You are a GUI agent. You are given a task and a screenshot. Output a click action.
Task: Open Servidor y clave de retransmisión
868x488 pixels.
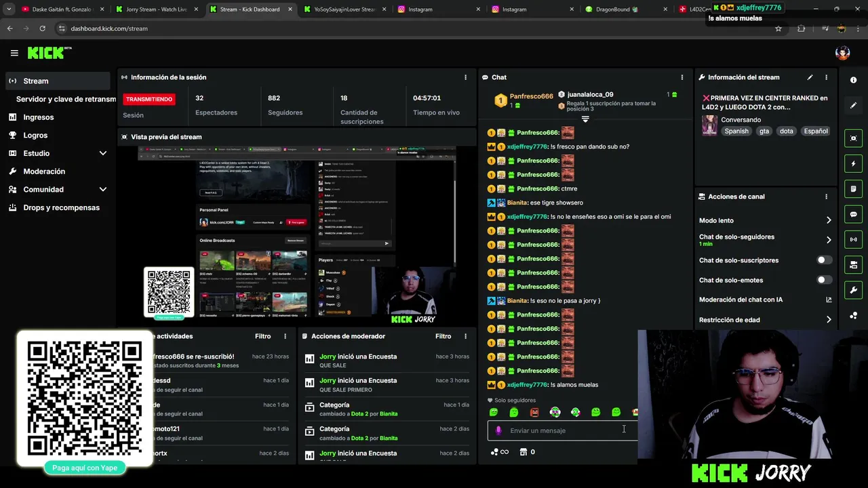coord(66,99)
